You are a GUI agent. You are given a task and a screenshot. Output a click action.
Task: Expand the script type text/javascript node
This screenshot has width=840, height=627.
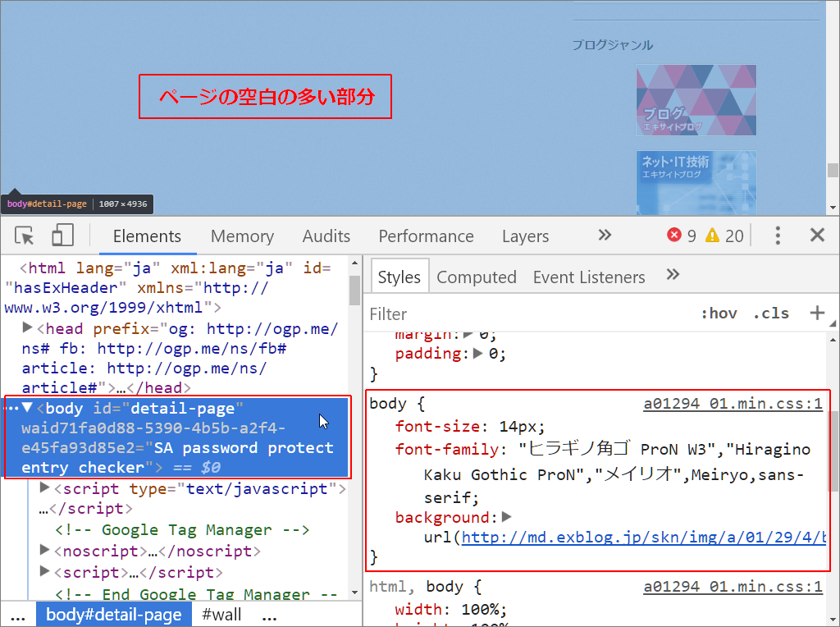click(45, 487)
